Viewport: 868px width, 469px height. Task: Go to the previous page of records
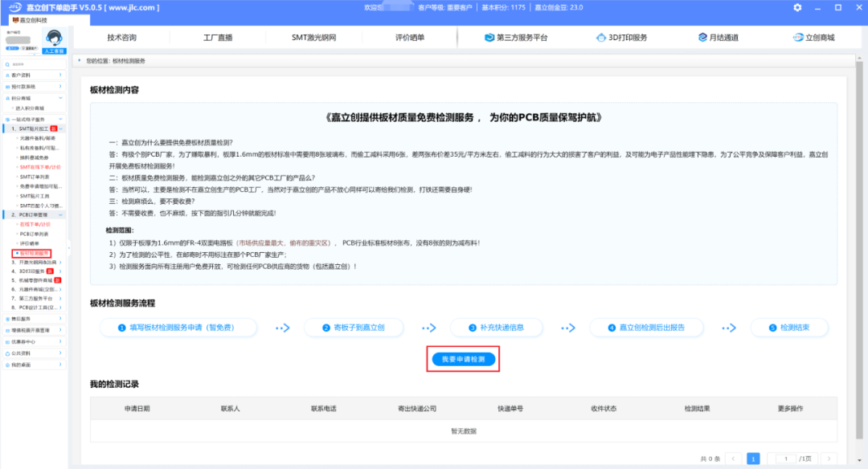click(x=734, y=459)
